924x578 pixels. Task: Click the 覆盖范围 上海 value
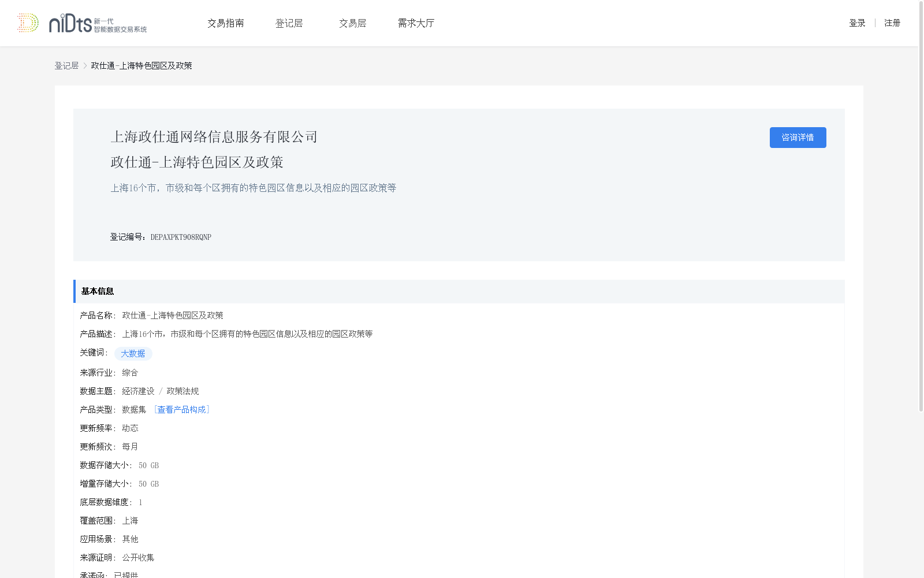point(130,521)
